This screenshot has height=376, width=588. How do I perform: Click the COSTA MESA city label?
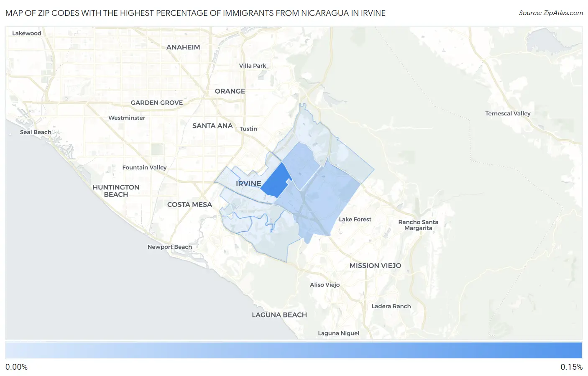point(189,205)
